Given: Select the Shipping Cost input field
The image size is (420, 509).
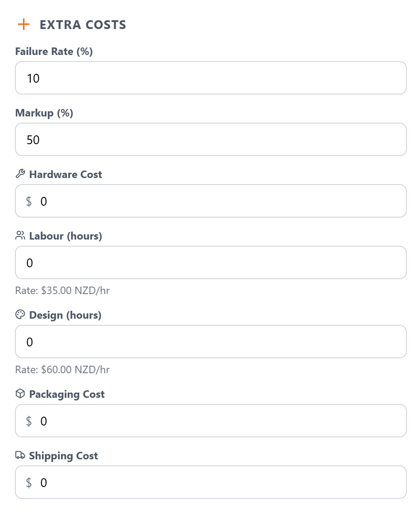Looking at the screenshot, I should (x=211, y=482).
